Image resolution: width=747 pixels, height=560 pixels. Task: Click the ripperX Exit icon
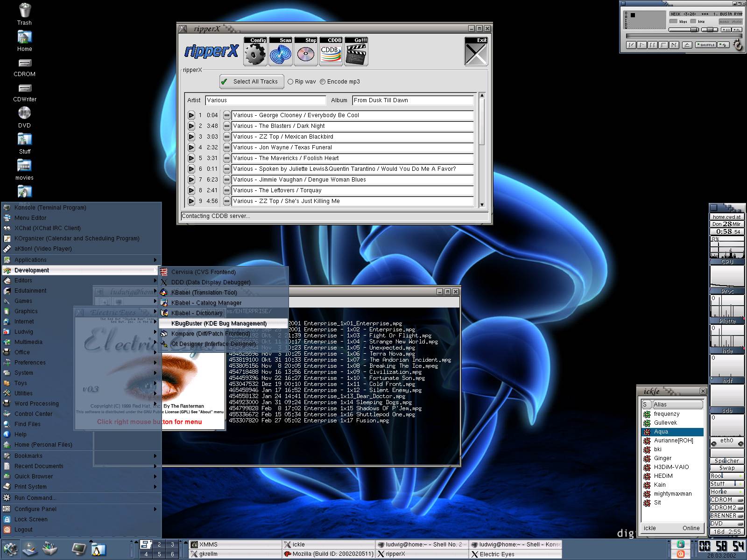tap(476, 51)
